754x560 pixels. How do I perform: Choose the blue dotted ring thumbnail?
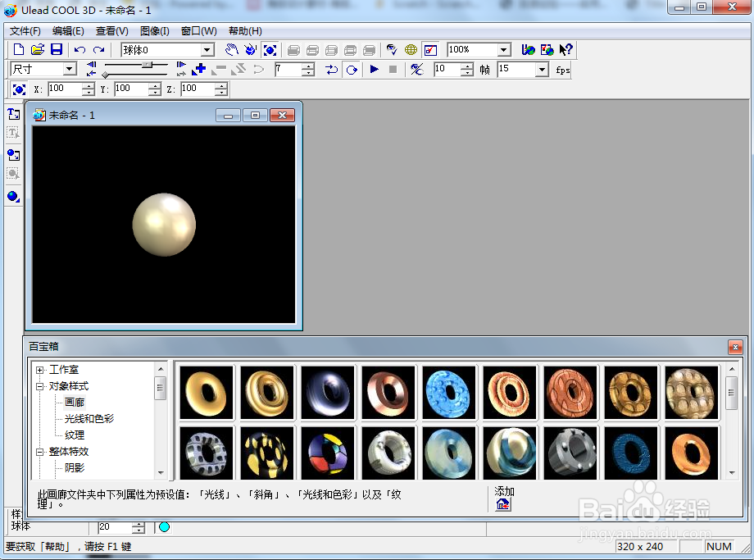tap(448, 393)
